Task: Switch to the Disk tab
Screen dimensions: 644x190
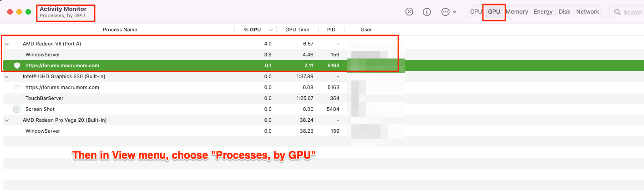Action: pos(564,12)
